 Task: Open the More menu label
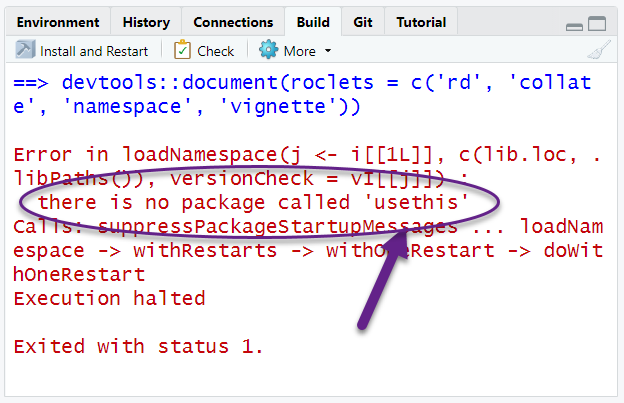300,51
